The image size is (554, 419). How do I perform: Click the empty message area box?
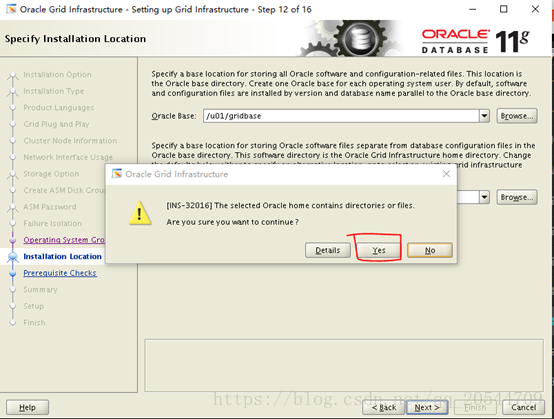pos(344,365)
